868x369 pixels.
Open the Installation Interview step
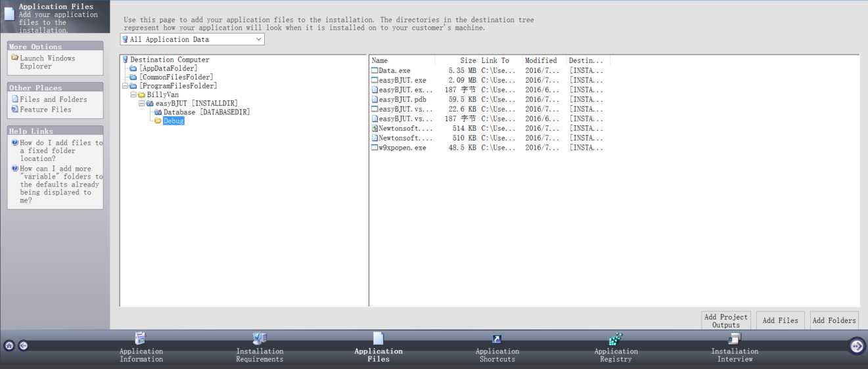(x=735, y=347)
